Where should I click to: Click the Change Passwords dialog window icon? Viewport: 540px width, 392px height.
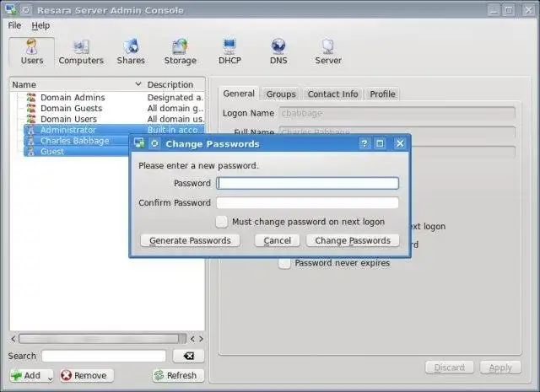139,143
